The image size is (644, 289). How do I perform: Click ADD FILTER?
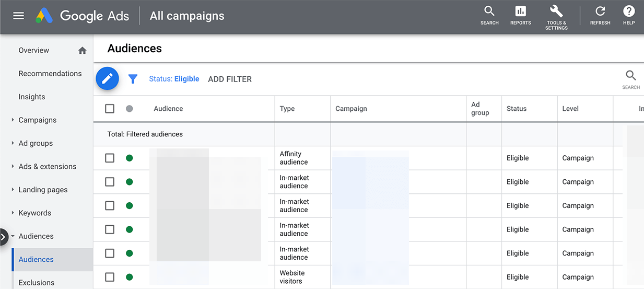tap(230, 79)
